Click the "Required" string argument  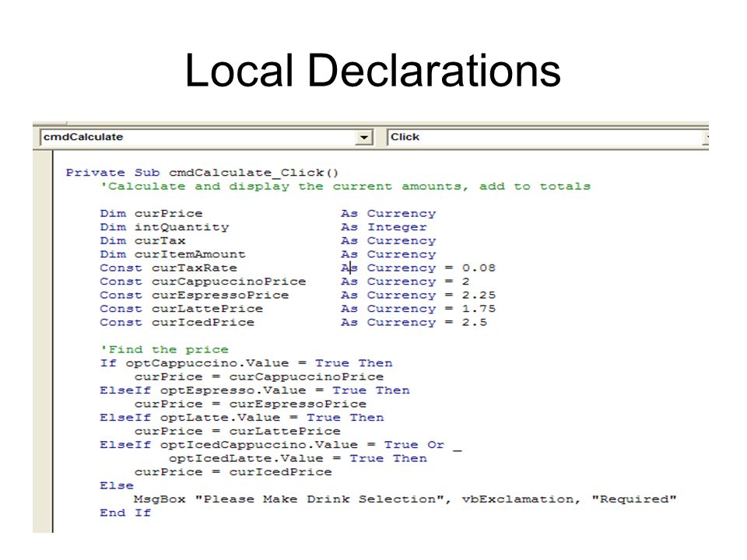tap(634, 499)
